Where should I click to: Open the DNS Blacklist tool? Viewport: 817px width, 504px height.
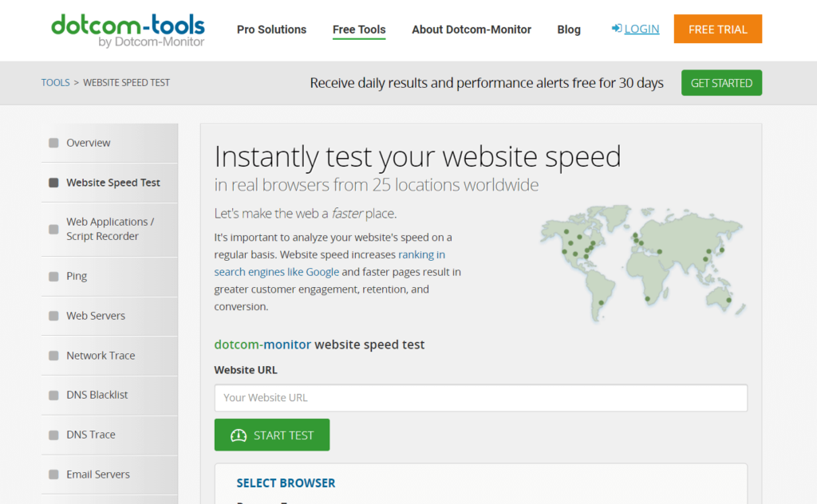pos(96,395)
